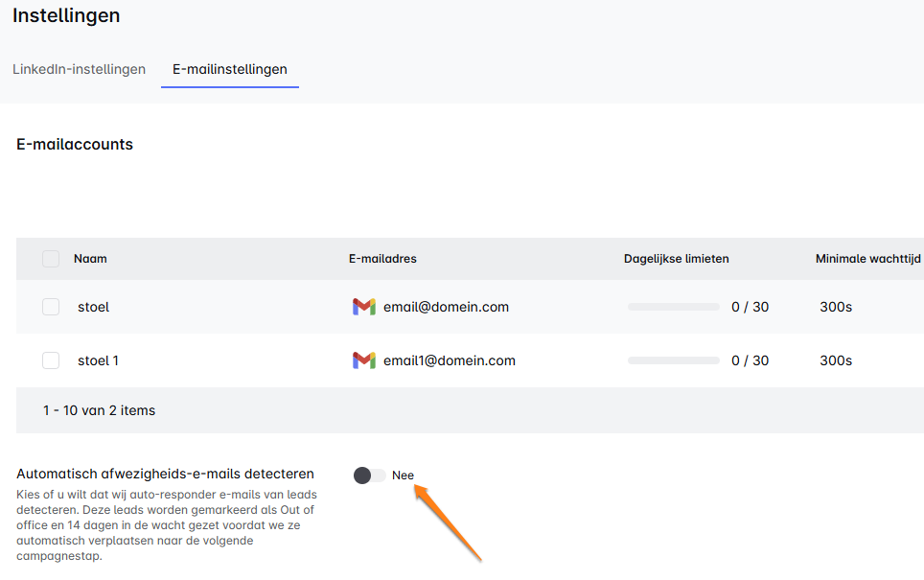
Task: Check the box next to stoel 1
Action: 51,360
